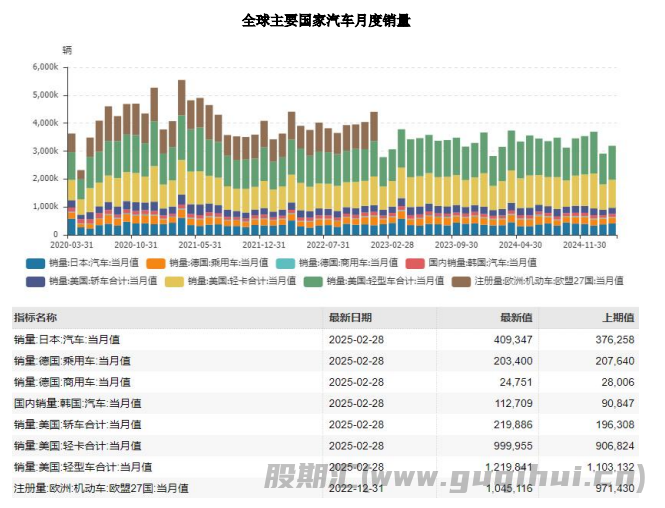Click the dark blue US sedan legend swatch
This screenshot has width=665, height=508.
[34, 281]
